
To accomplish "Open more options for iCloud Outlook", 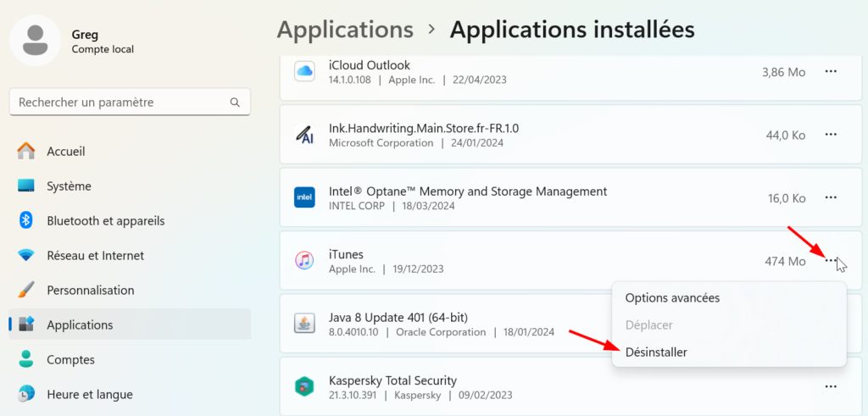I will click(831, 71).
